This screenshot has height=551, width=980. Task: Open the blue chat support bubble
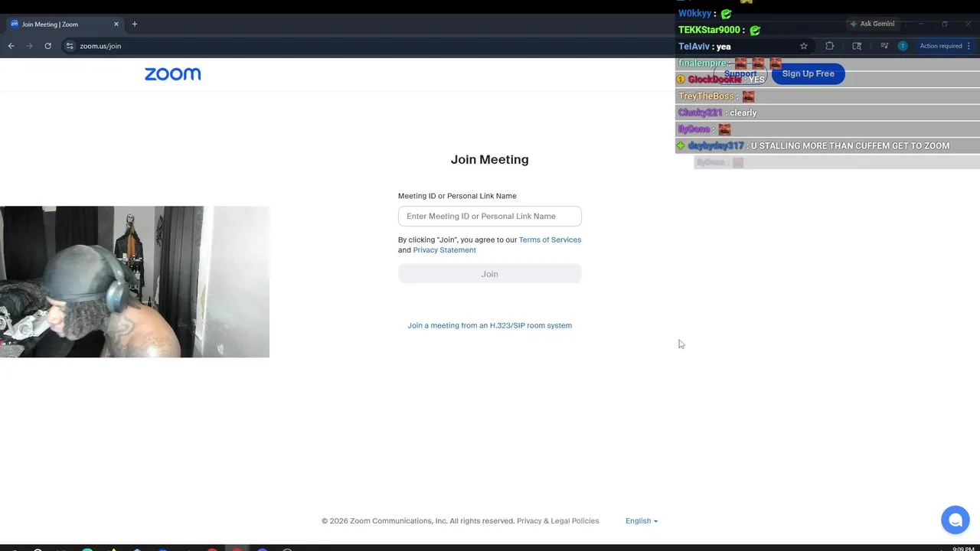click(955, 520)
